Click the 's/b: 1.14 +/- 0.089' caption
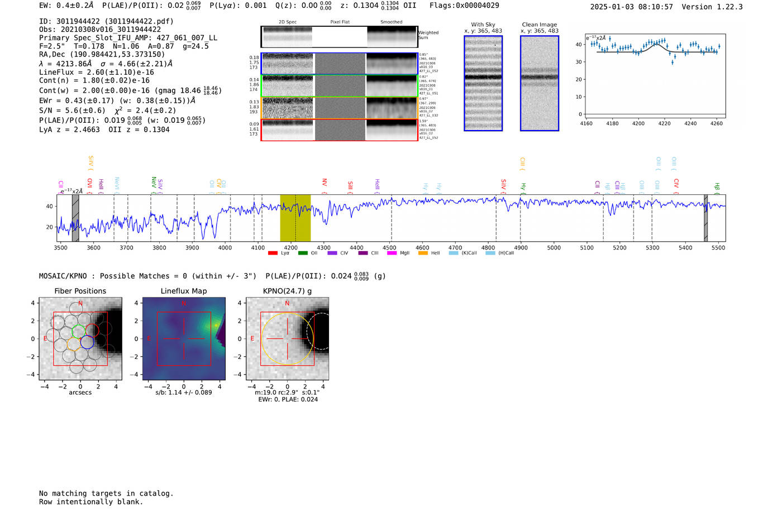 [x=184, y=392]
